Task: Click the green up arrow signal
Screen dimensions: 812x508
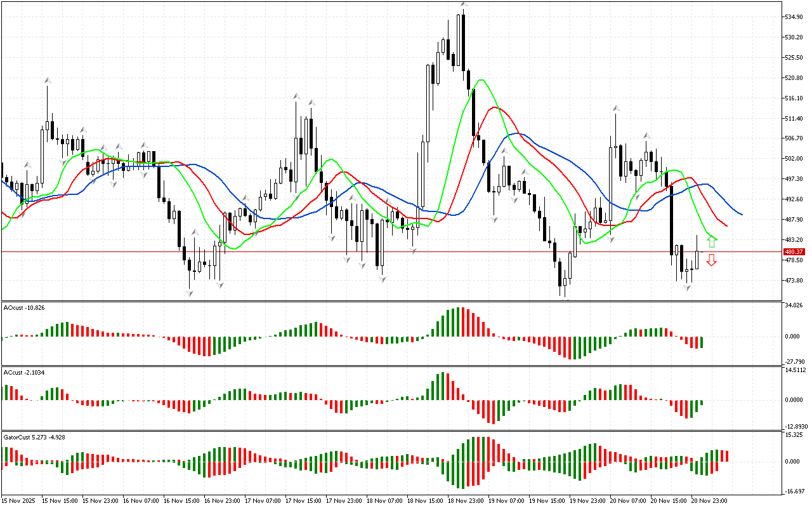Action: tap(712, 242)
